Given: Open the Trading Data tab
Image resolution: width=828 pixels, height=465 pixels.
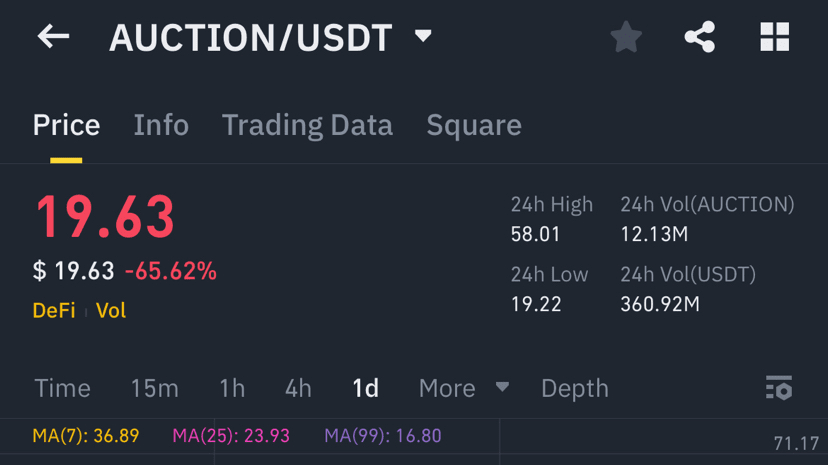Looking at the screenshot, I should coord(307,125).
